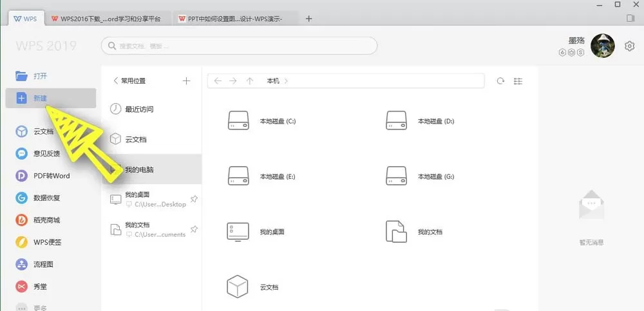Open the 稻壳商城 store icon
The height and width of the screenshot is (311, 644).
click(21, 220)
